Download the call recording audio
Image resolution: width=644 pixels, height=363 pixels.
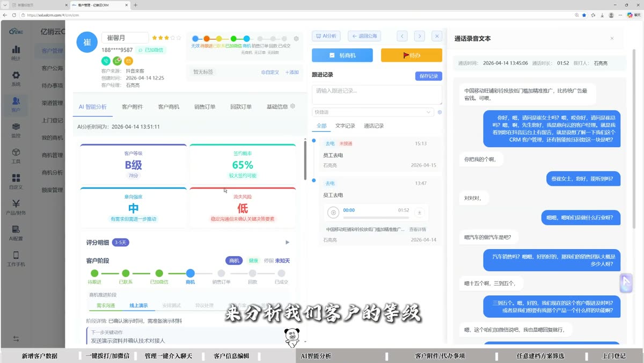pos(420,213)
